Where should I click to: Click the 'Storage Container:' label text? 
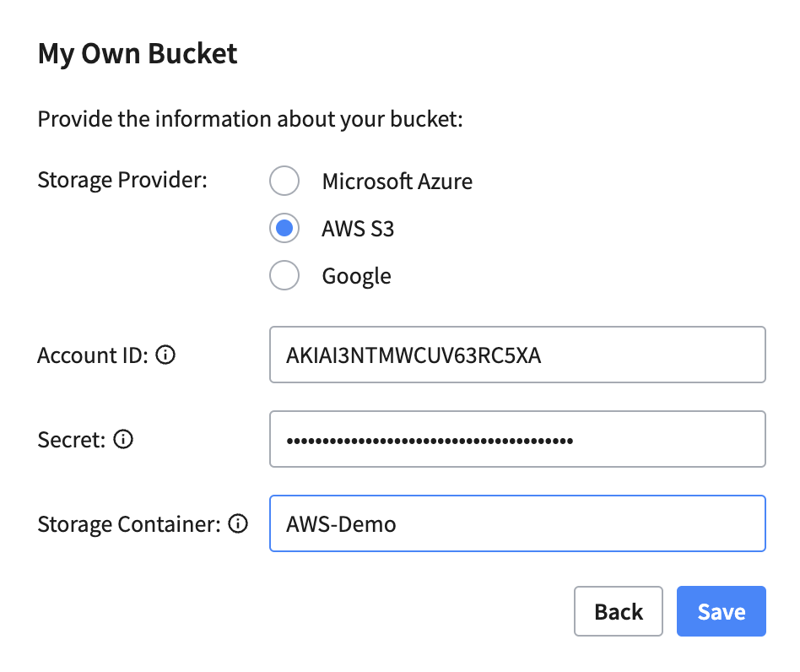point(130,524)
